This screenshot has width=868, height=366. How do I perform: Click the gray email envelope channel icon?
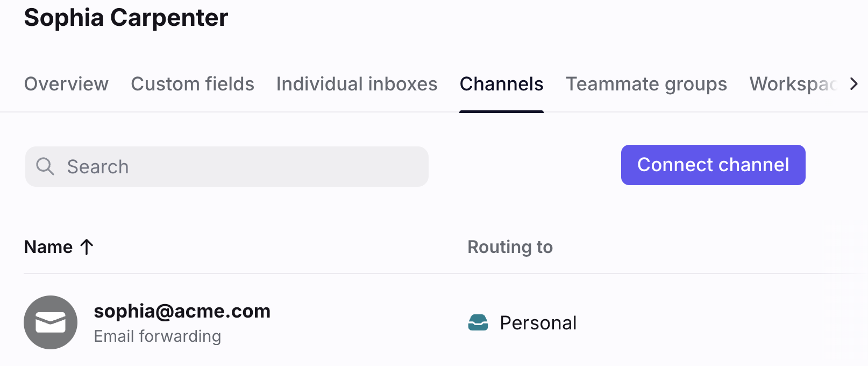51,322
